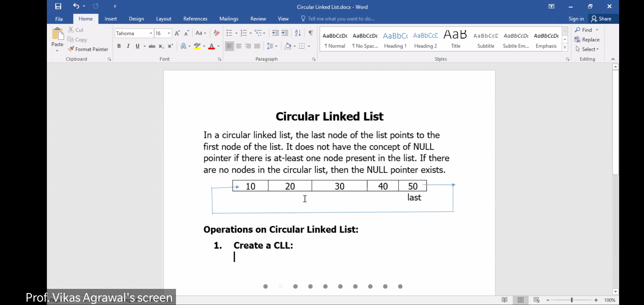Center-align text with Center icon
The width and height of the screenshot is (644, 305).
[239, 46]
